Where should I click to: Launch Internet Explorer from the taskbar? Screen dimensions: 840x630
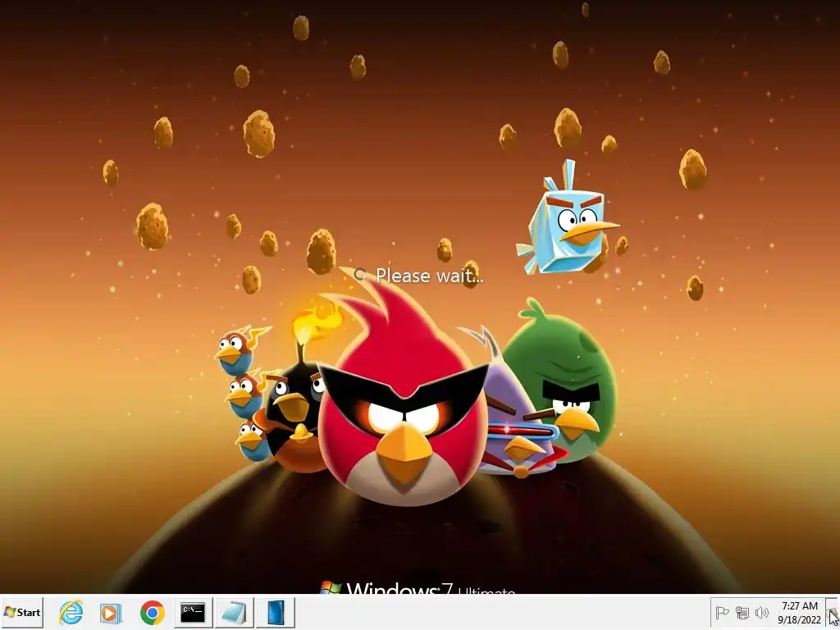pyautogui.click(x=71, y=612)
